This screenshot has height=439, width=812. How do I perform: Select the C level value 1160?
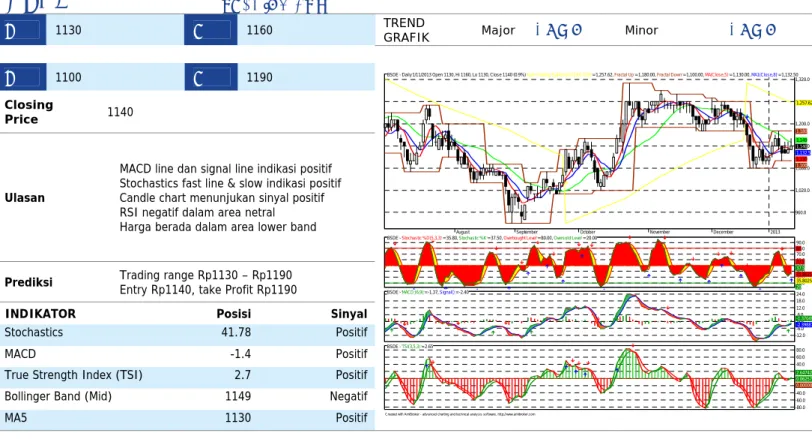(x=259, y=30)
